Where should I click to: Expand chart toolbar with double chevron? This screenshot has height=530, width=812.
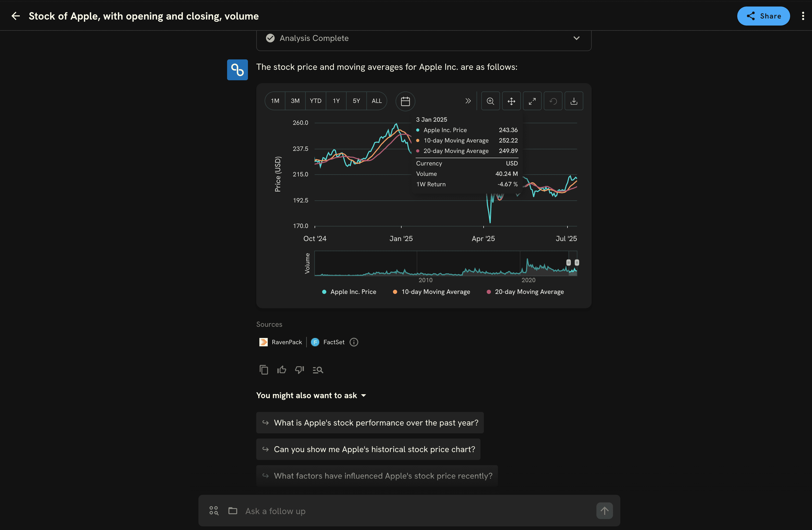[x=468, y=101]
